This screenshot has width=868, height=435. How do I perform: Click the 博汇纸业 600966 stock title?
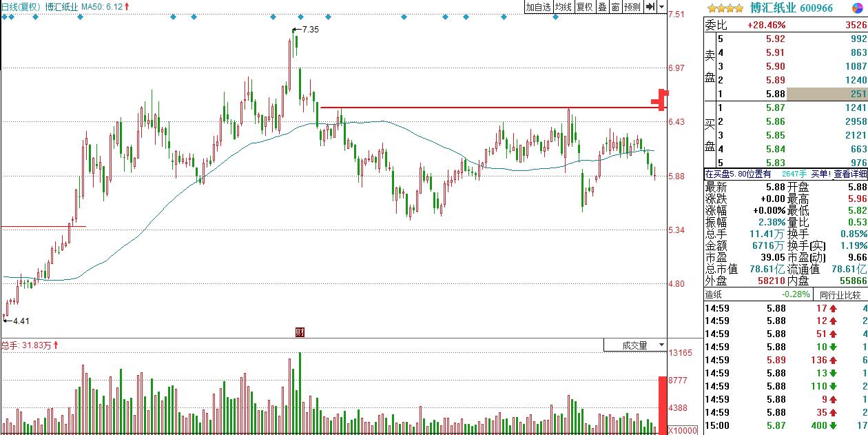click(790, 8)
